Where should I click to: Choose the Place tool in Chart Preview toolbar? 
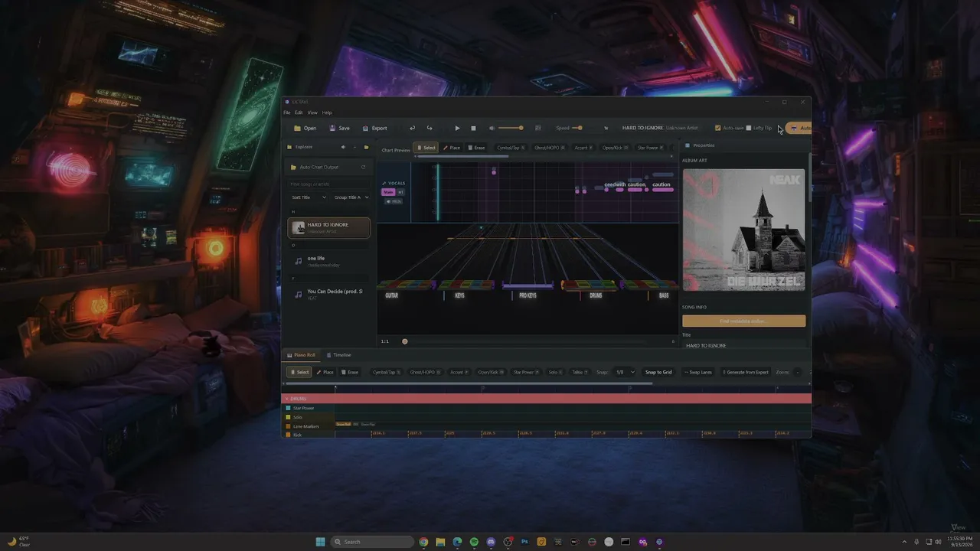point(452,148)
